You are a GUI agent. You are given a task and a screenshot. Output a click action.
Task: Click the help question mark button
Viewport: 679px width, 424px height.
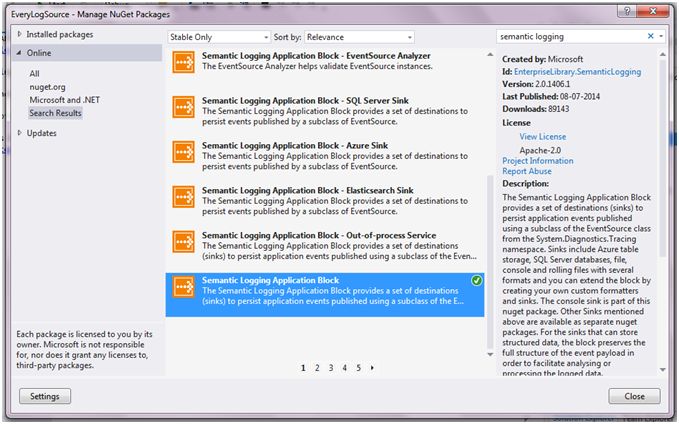[x=627, y=12]
